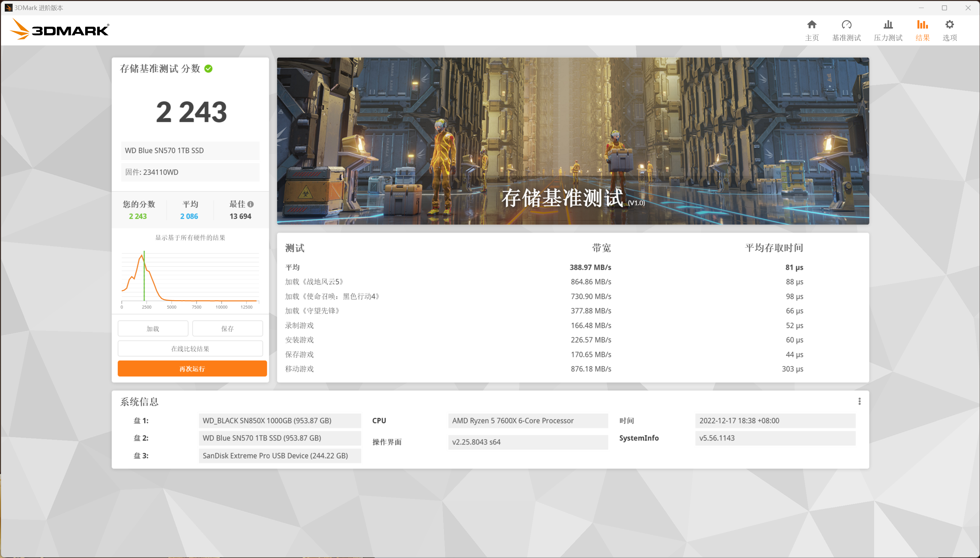Image resolution: width=980 pixels, height=558 pixels.
Task: Click the AMD Ryzen 5 7600X CPU field
Action: click(528, 420)
